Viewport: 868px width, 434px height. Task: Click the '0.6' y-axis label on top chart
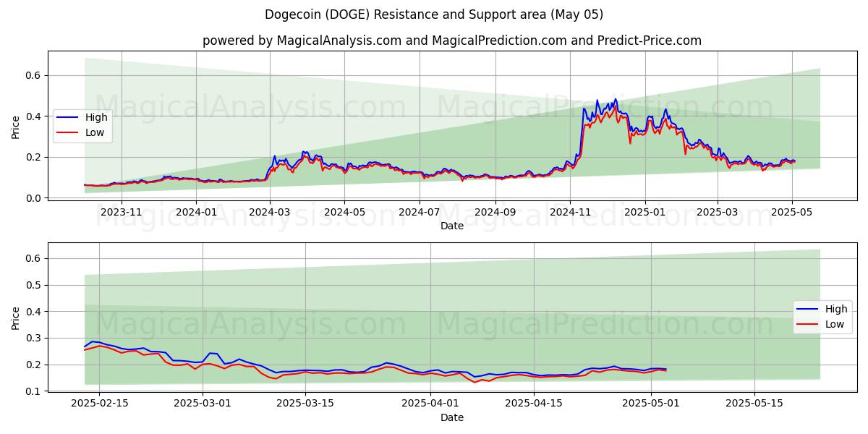35,75
